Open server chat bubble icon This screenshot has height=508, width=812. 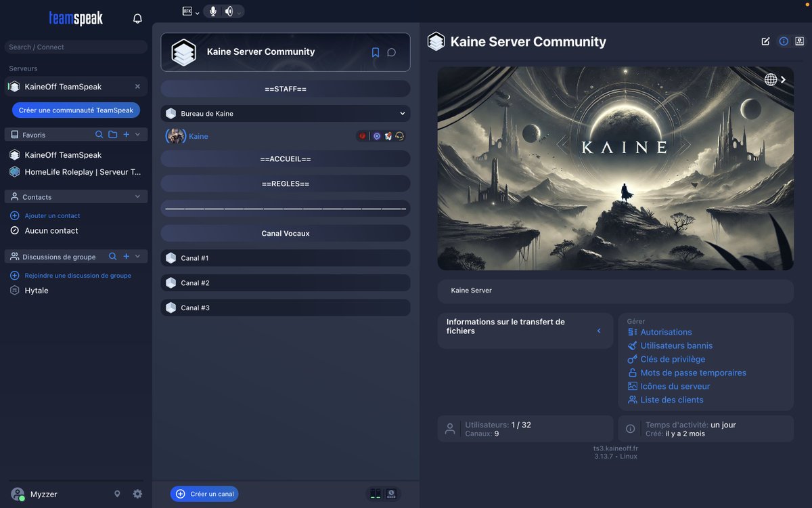pyautogui.click(x=391, y=52)
